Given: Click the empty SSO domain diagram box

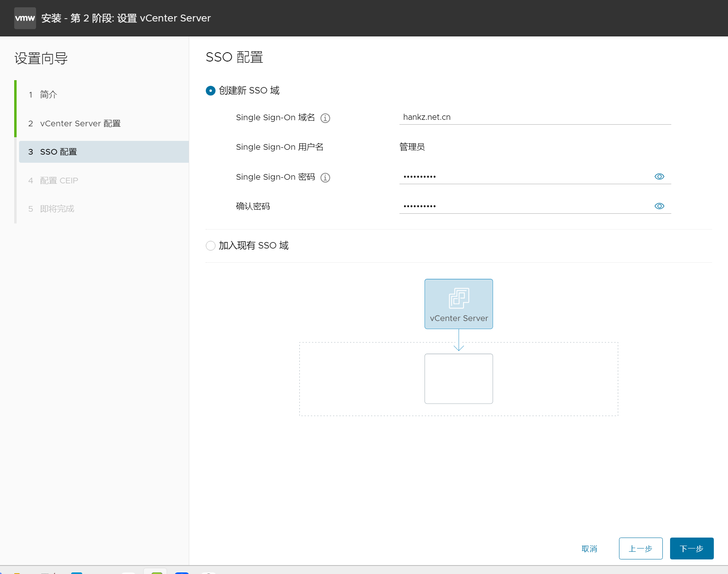Looking at the screenshot, I should coord(459,379).
